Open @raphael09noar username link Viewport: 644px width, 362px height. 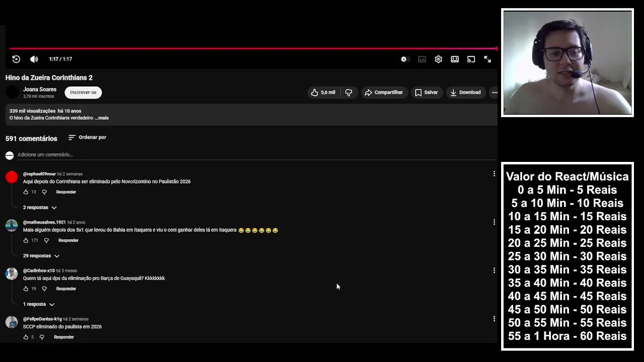(x=39, y=174)
